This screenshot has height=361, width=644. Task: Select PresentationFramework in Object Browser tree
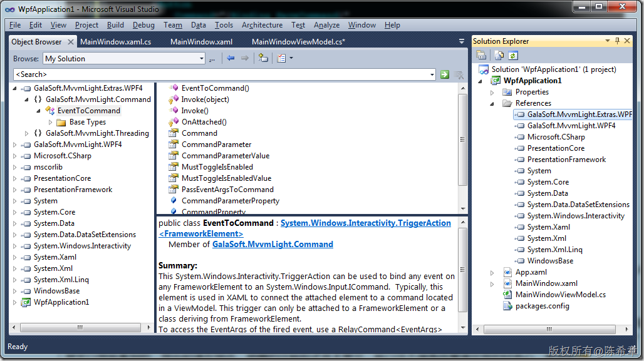[x=73, y=190]
